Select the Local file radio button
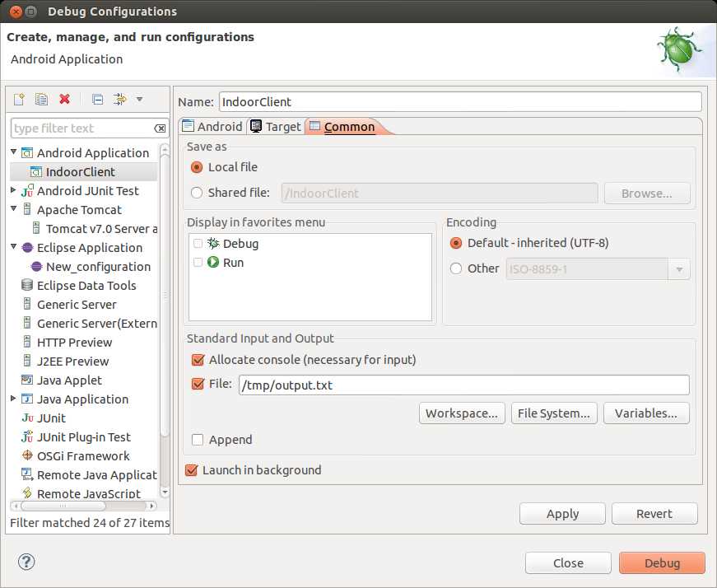The width and height of the screenshot is (717, 588). click(x=197, y=167)
